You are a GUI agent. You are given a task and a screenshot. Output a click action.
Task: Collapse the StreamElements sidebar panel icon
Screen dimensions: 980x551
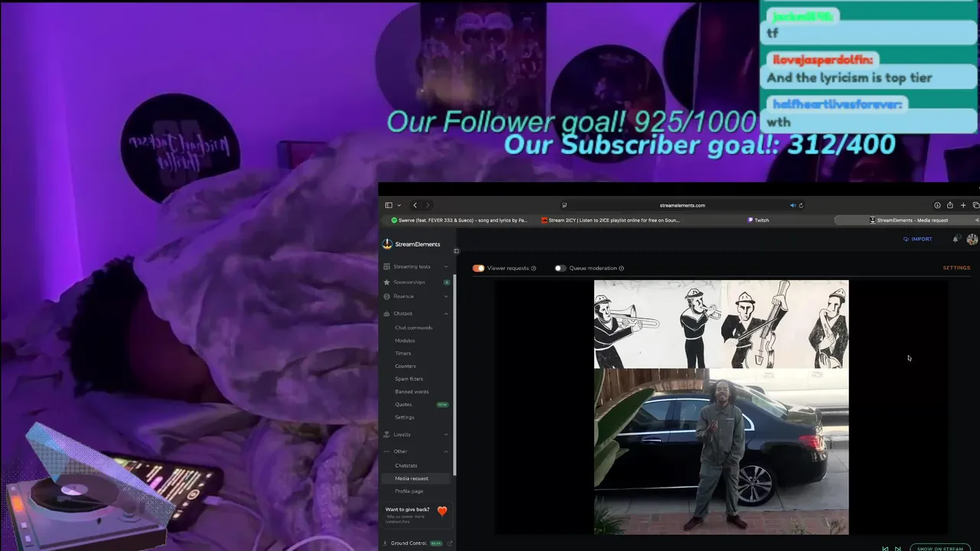tap(456, 251)
